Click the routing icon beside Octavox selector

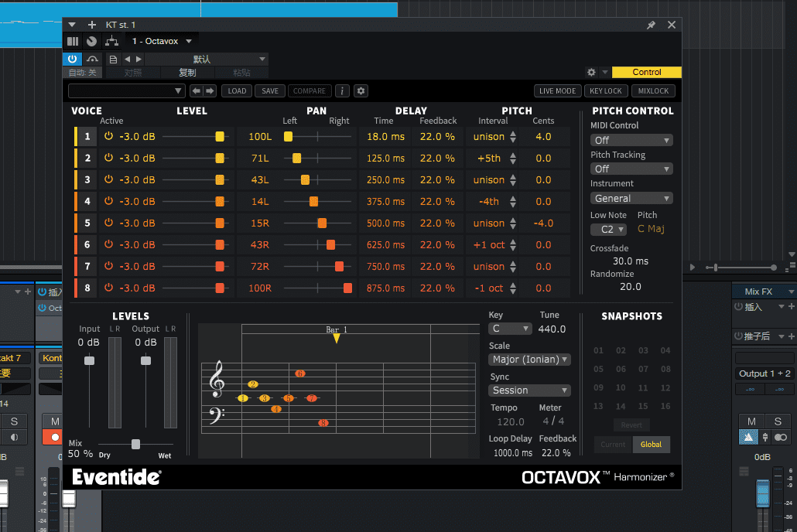click(111, 41)
